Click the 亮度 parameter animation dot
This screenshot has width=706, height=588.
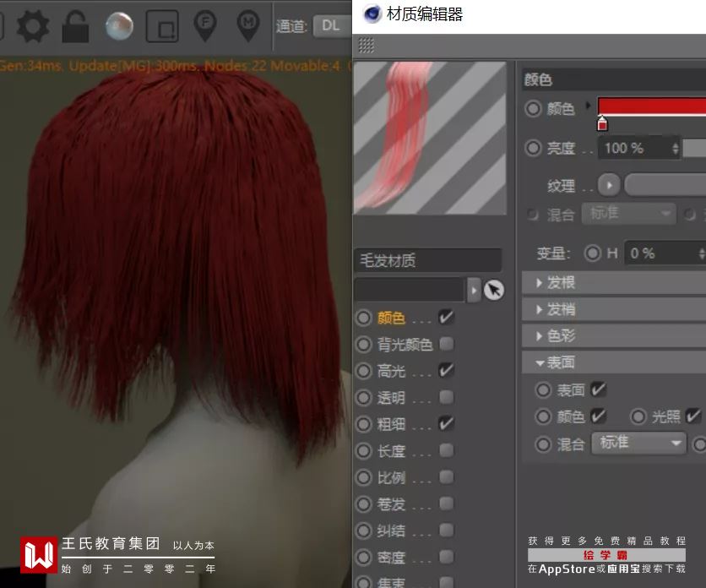[533, 148]
